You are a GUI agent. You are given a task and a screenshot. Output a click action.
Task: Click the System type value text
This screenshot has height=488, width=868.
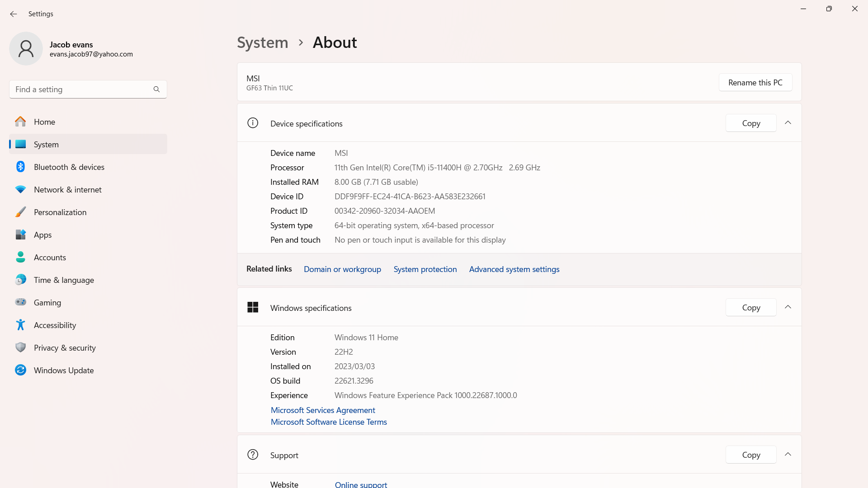[x=414, y=225]
